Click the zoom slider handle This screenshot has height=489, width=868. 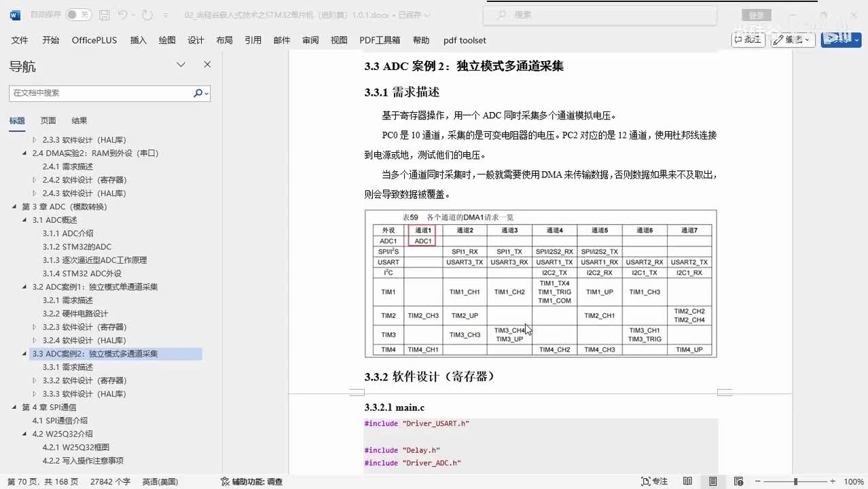click(795, 482)
